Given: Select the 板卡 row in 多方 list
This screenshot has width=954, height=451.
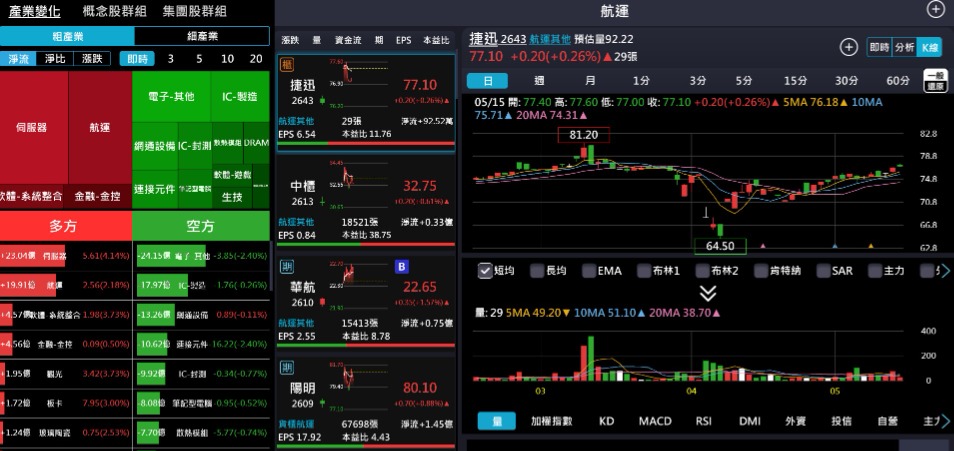Looking at the screenshot, I should pos(66,403).
